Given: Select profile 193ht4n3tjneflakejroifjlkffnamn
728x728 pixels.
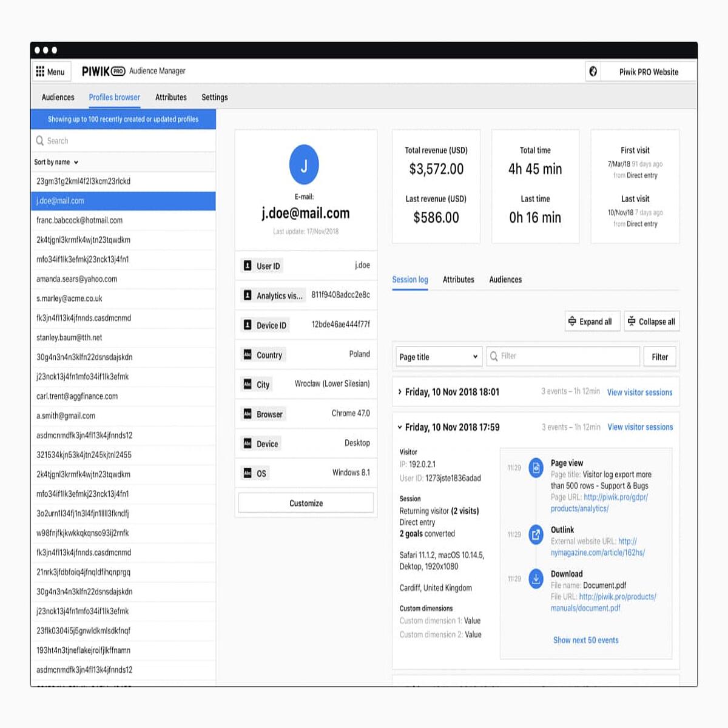Looking at the screenshot, I should [123, 650].
